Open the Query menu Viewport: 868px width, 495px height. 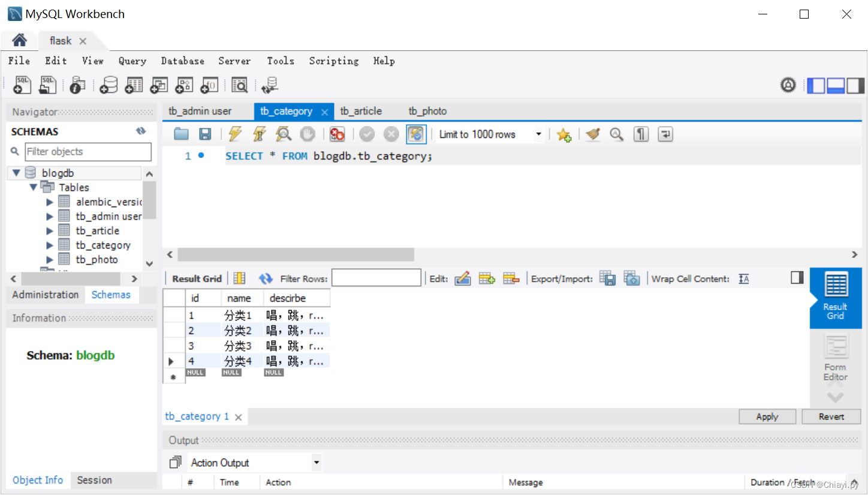pyautogui.click(x=132, y=61)
